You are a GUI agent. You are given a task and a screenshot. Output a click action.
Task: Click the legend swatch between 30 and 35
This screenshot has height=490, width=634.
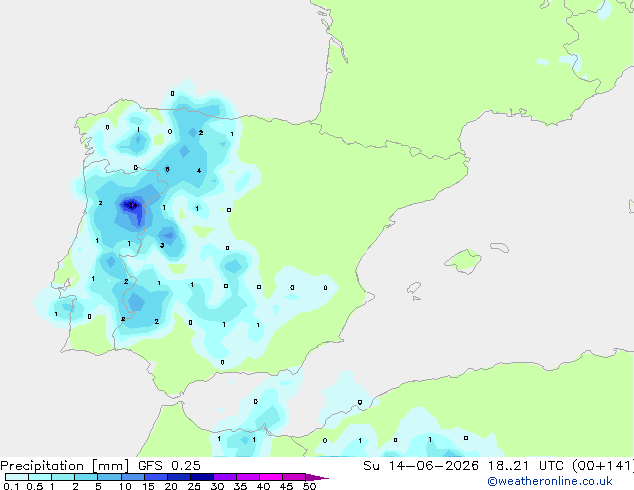(225, 477)
